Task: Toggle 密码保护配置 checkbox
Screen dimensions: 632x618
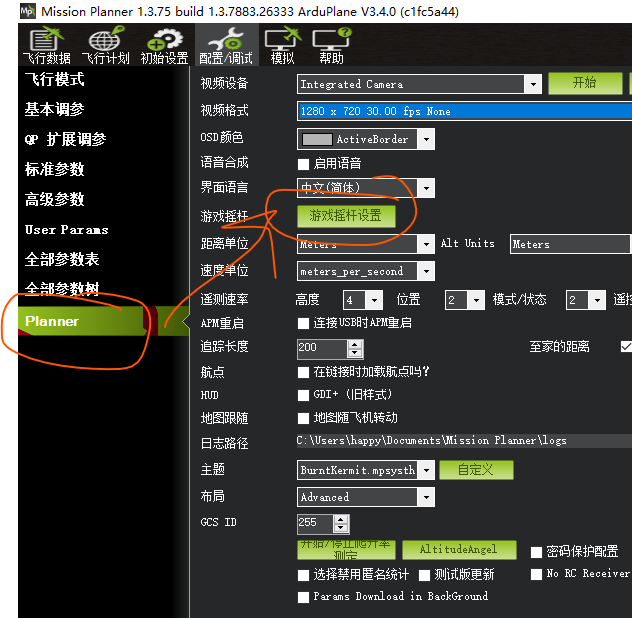Action: pyautogui.click(x=536, y=552)
